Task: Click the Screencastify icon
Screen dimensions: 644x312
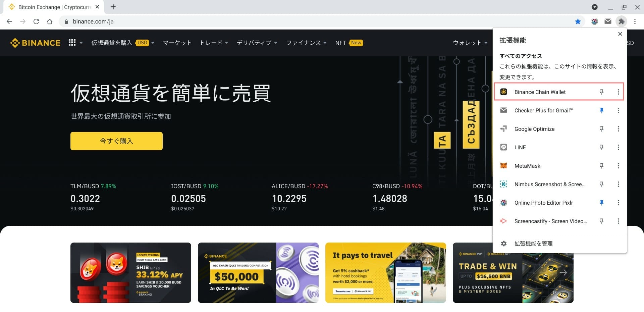Action: 503,221
